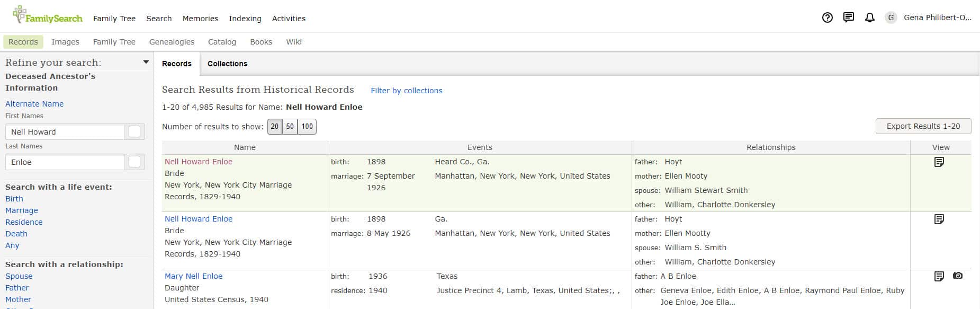Collapse the Refine your search panel arrow

146,62
